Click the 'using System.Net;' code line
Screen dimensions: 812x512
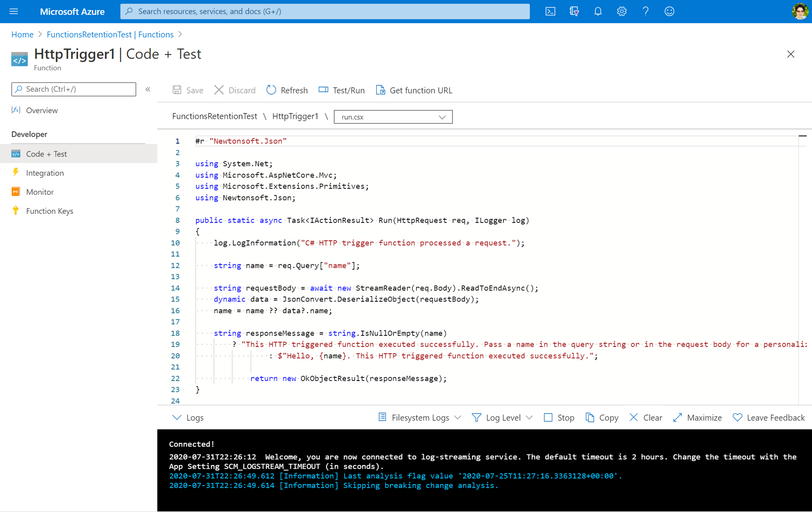click(234, 164)
